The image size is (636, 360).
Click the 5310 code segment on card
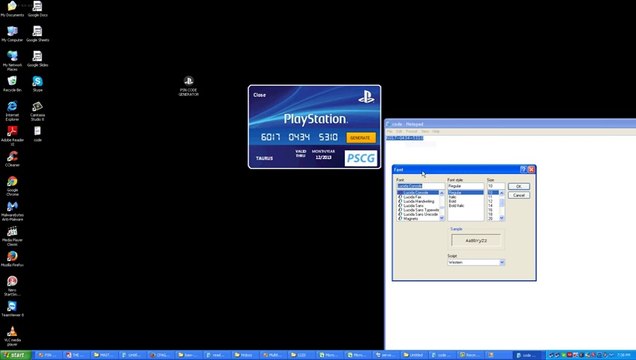tap(328, 137)
